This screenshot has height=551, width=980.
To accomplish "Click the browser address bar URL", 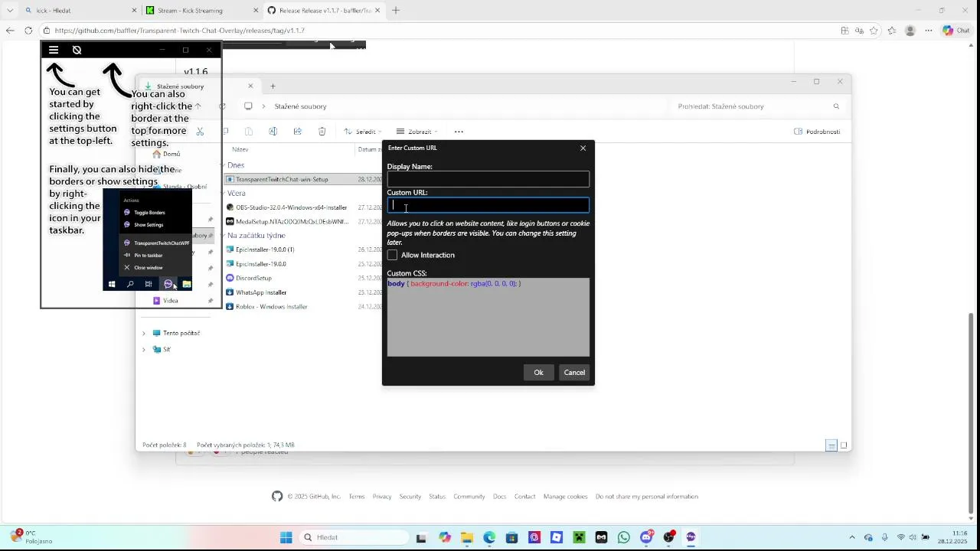I will (180, 31).
